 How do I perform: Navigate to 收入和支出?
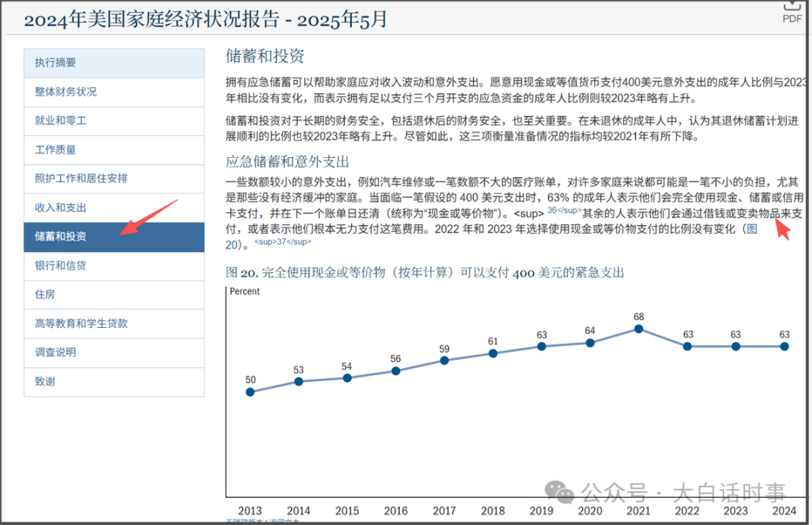[x=114, y=208]
